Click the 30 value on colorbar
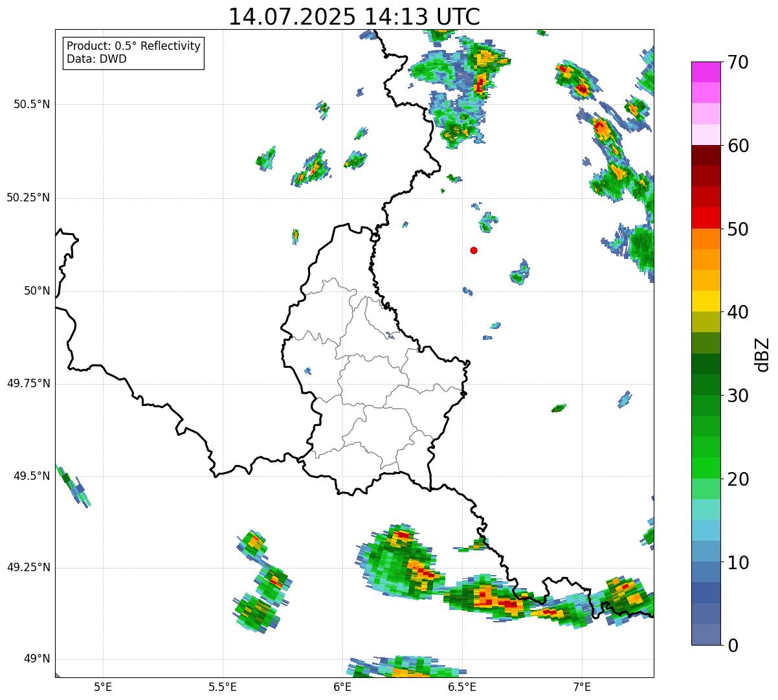Screen dimensions: 778x700 738,396
